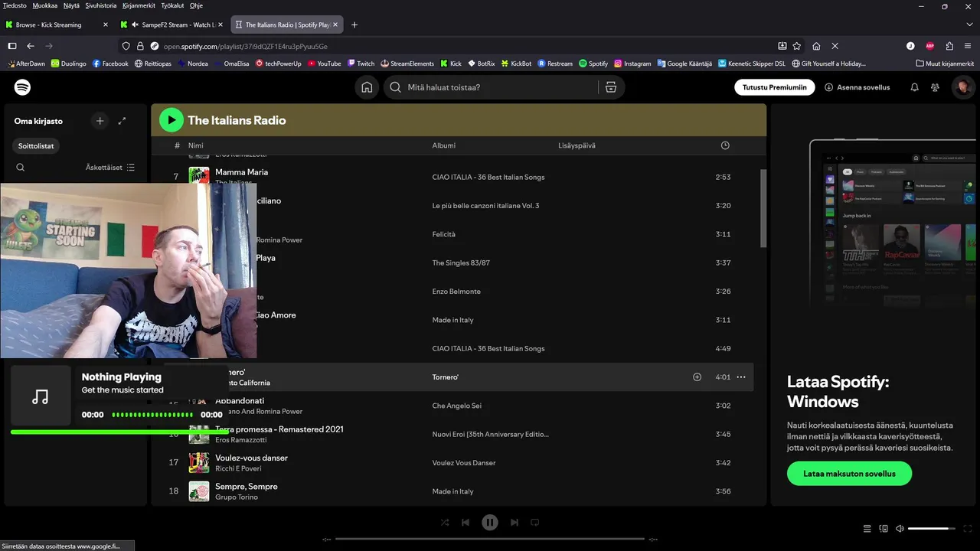Image resolution: width=980 pixels, height=551 pixels.
Task: Click the Mitä haluat toistaa search field
Action: tap(490, 87)
